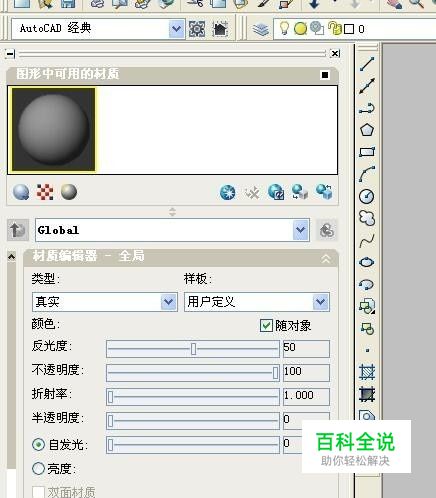Click My Workspace house icon

(220, 29)
